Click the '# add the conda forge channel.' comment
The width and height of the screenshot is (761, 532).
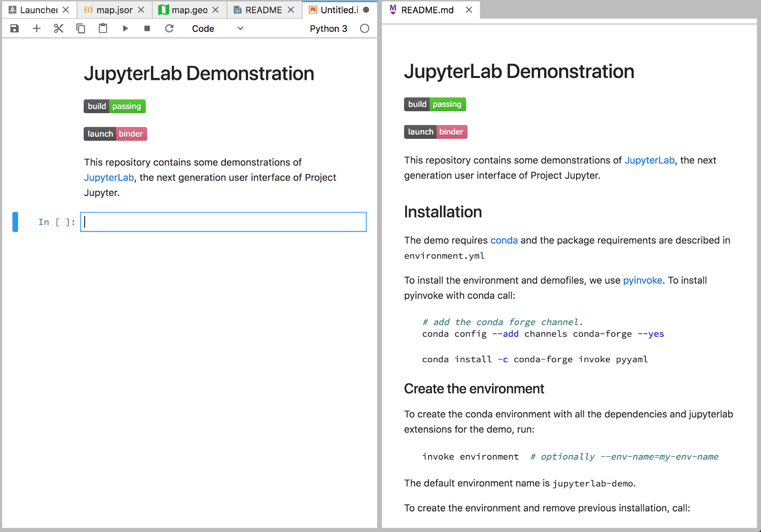click(502, 322)
